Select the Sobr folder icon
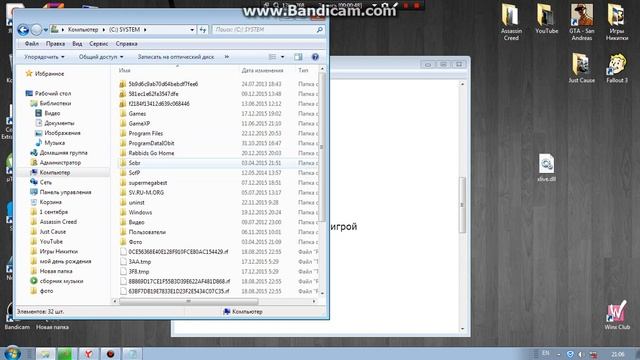This screenshot has width=640, height=360. [x=123, y=163]
